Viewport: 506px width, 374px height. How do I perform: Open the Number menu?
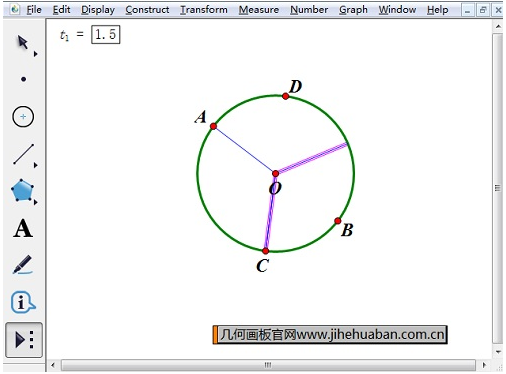(x=309, y=10)
